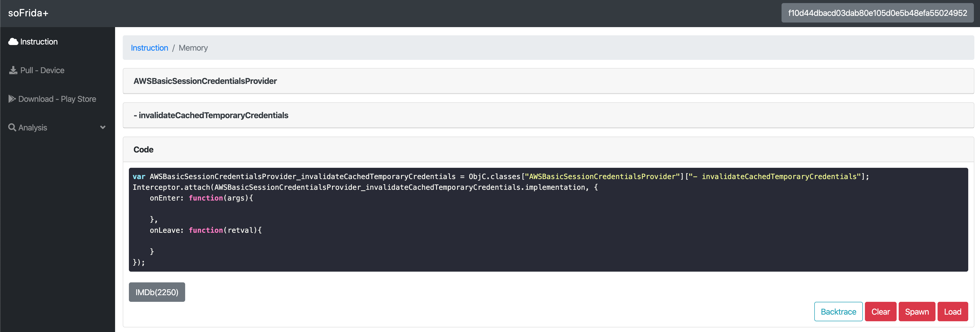Go to Download - Play Store page
Viewport: 980px width, 332px height.
click(57, 99)
